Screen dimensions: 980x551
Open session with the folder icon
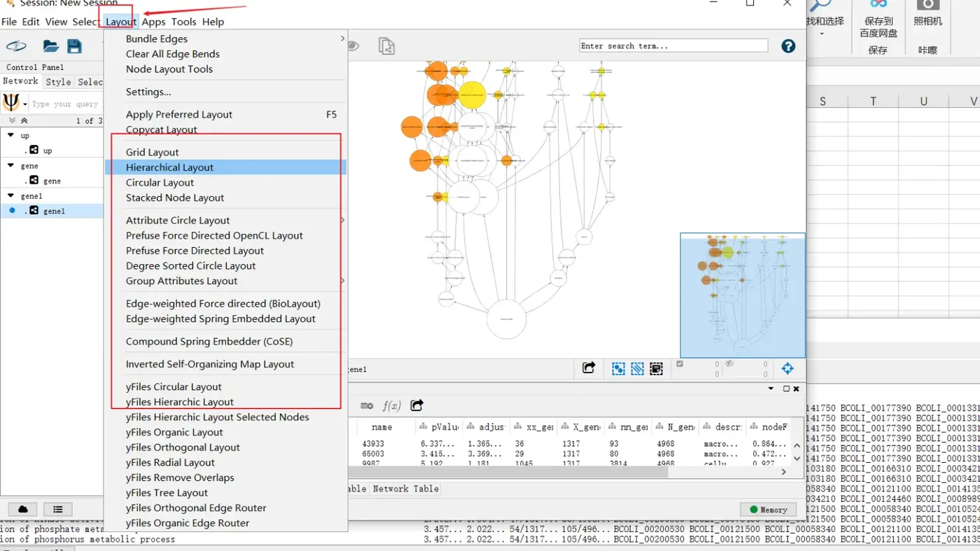point(50,46)
